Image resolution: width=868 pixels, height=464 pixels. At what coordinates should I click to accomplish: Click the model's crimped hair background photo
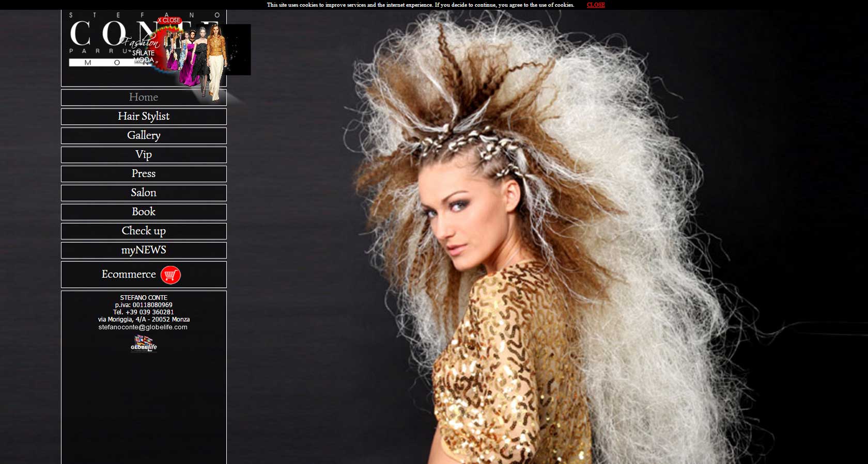coord(548,237)
